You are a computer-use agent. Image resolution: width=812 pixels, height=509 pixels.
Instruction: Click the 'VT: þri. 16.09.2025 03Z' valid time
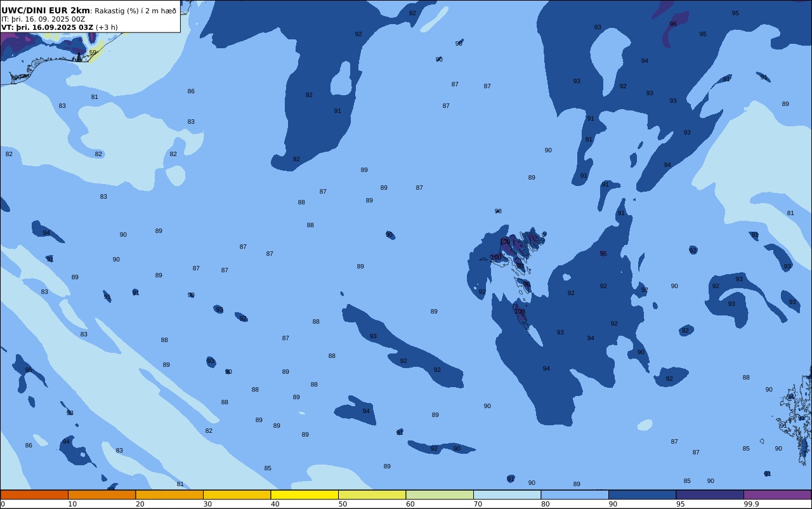click(48, 27)
